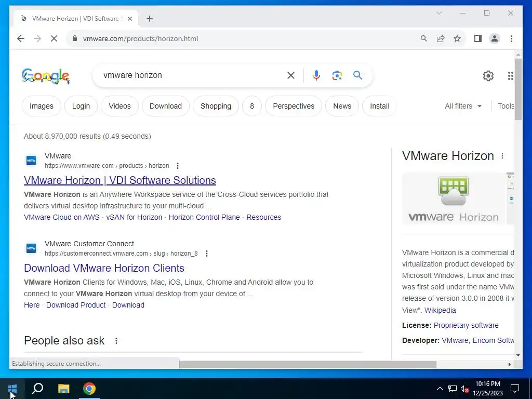This screenshot has height=399, width=532.
Task: More options for the VMware result
Action: coord(178,166)
